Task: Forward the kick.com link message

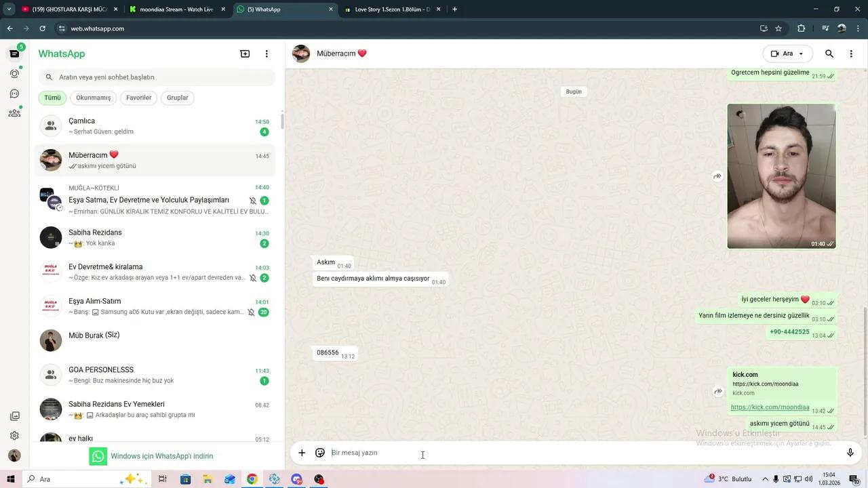Action: tap(717, 391)
